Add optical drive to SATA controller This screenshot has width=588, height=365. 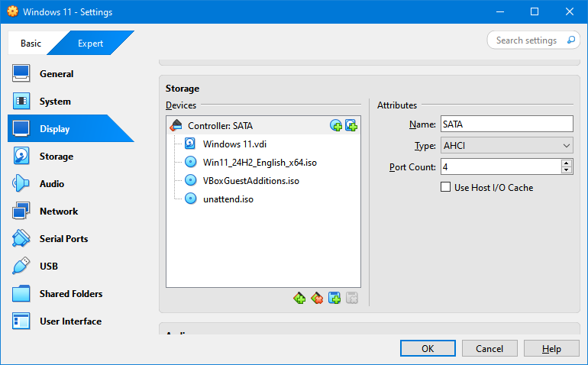point(336,125)
